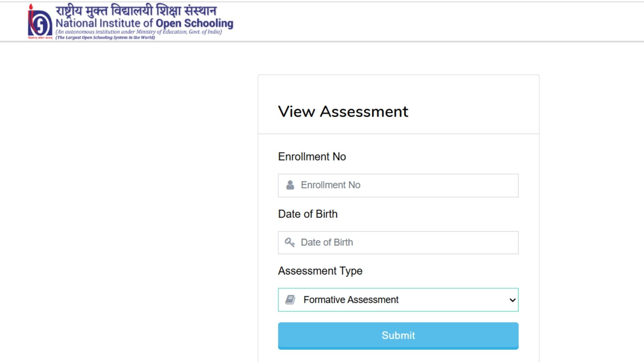Click the Enrollment No label
The height and width of the screenshot is (362, 644).
point(312,156)
